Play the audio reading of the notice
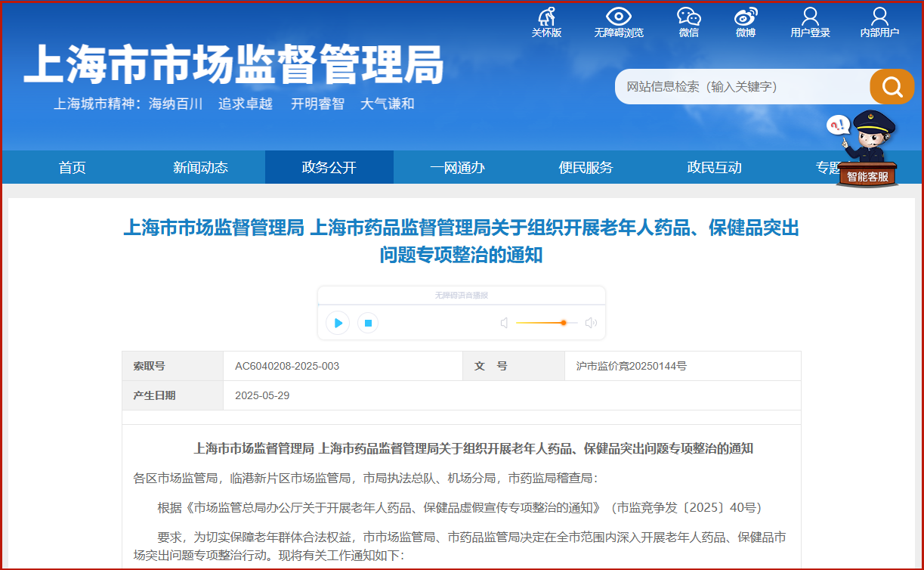Image resolution: width=924 pixels, height=570 pixels. [x=338, y=323]
